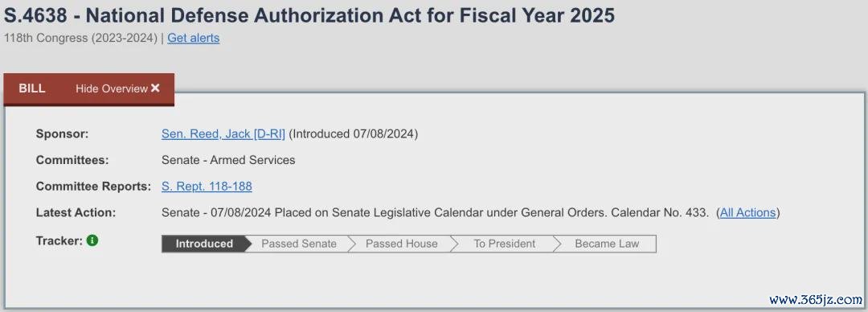Click the 118th Congress (2023-2024) text
868x312 pixels.
(x=81, y=39)
